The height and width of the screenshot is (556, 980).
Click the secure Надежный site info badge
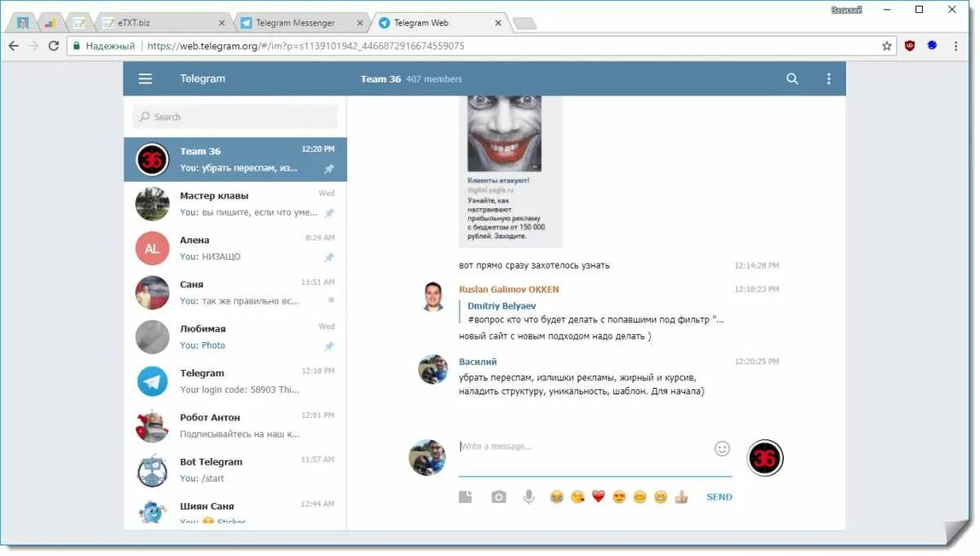pos(104,46)
